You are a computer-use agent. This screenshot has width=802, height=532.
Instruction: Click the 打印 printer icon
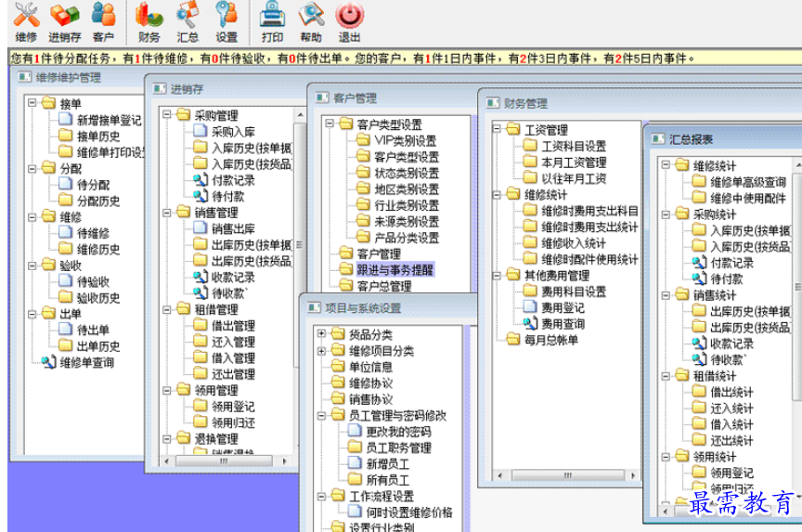[x=272, y=22]
